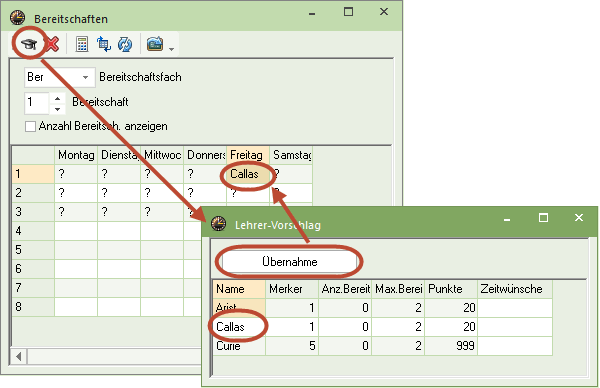Viewport: 600px width, 388px height.
Task: Enable Anzahl Bereitsch. anzeigen checkbox
Action: 30,126
